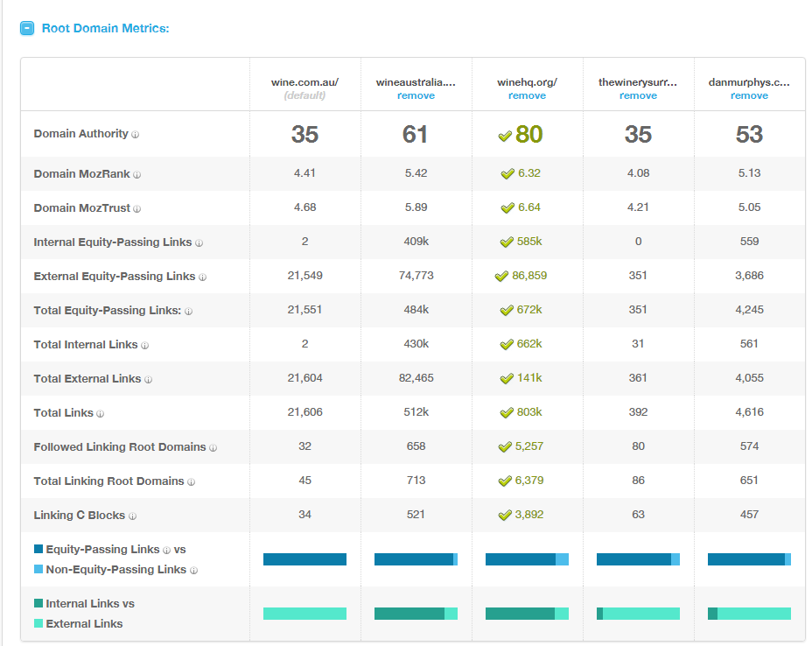Click info icon beside Total Equity-Passing Links
This screenshot has height=646, width=812.
point(188,312)
